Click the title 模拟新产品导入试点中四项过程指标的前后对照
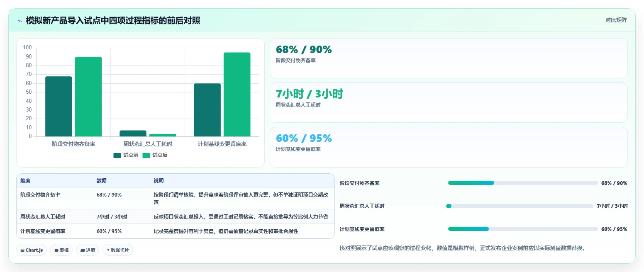This screenshot has height=272, width=644. coord(113,20)
